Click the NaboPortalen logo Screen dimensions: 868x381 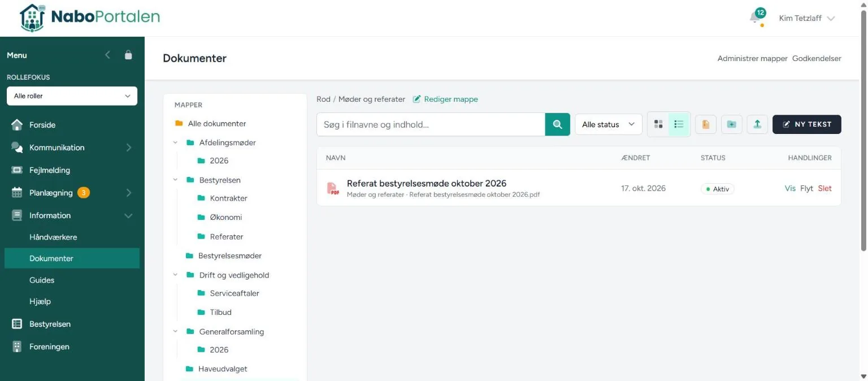click(89, 18)
